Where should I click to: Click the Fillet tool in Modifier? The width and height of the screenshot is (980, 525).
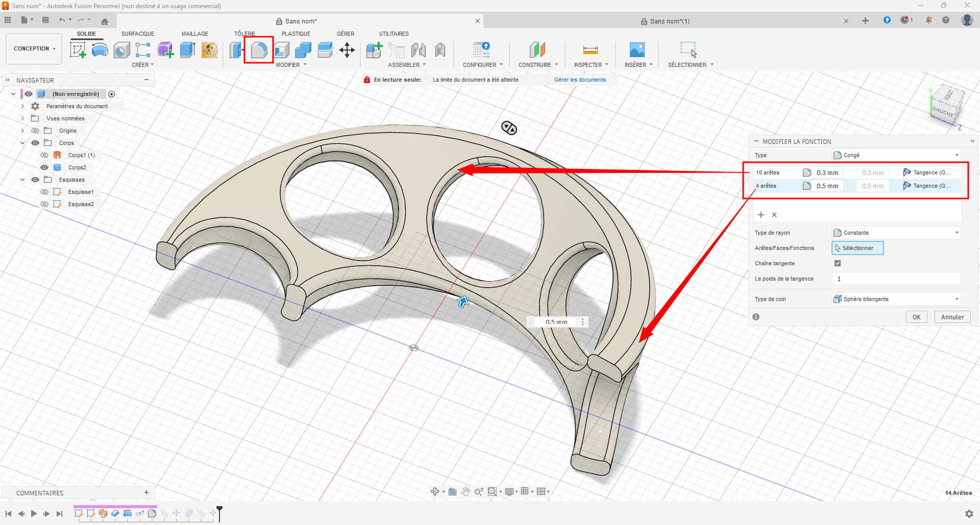[259, 50]
